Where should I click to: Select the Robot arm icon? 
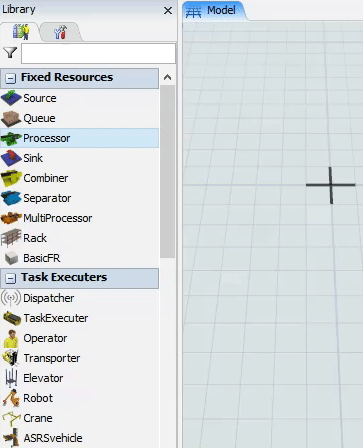11,398
